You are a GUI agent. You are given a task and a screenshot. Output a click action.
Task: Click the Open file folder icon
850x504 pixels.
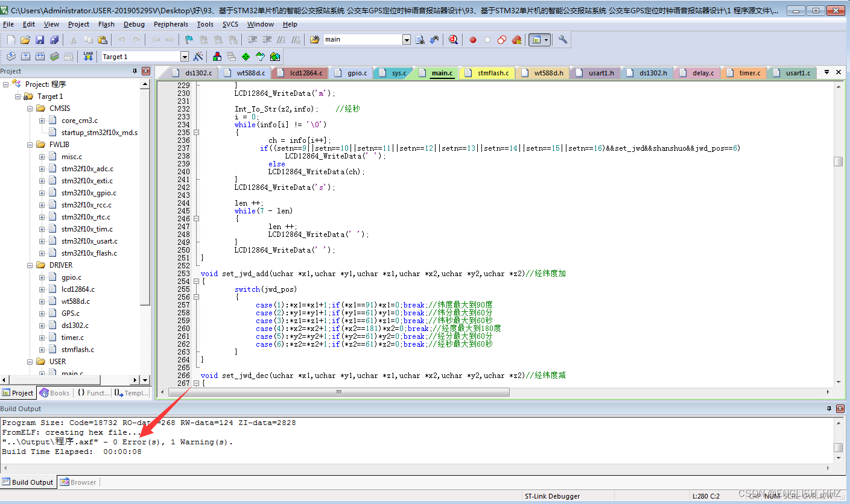[25, 40]
